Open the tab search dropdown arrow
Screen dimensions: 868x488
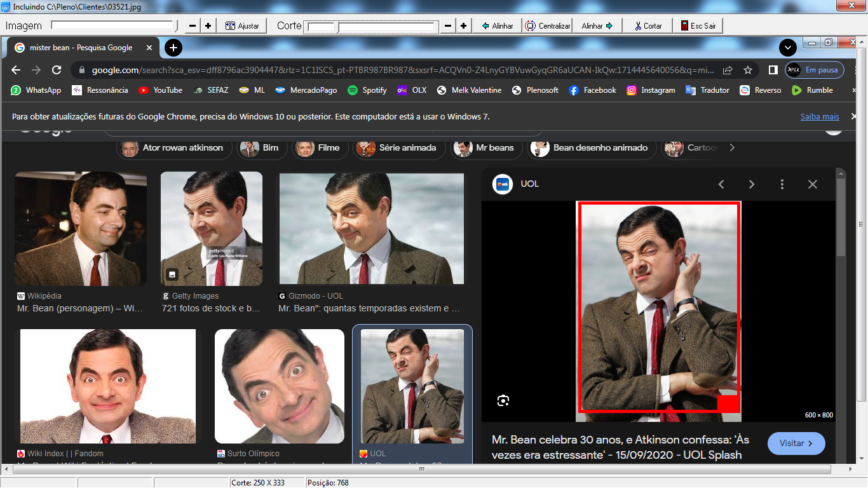(788, 48)
